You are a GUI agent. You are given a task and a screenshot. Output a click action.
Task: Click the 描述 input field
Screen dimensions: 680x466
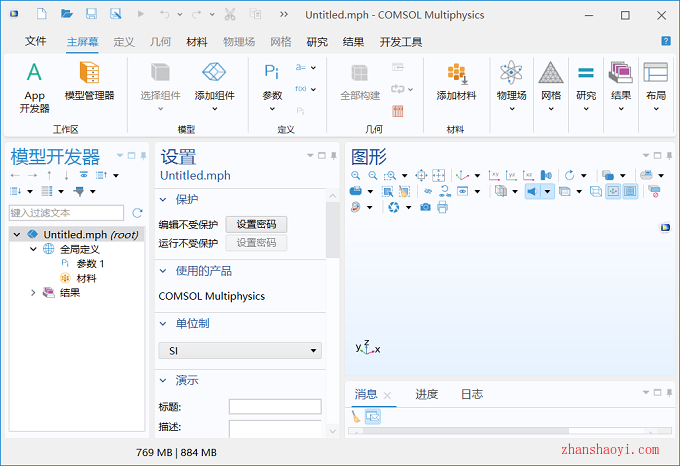(275, 428)
